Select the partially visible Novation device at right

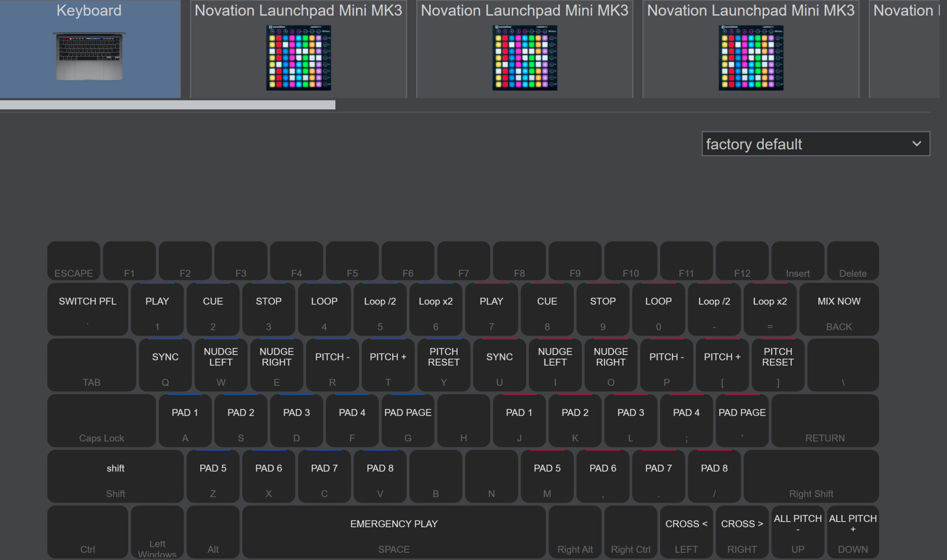pyautogui.click(x=905, y=49)
